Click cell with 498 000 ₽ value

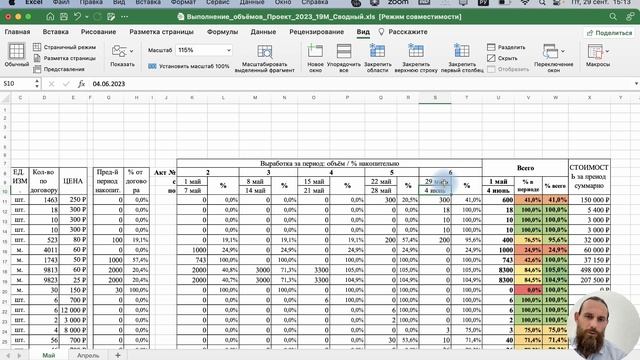coord(589,270)
